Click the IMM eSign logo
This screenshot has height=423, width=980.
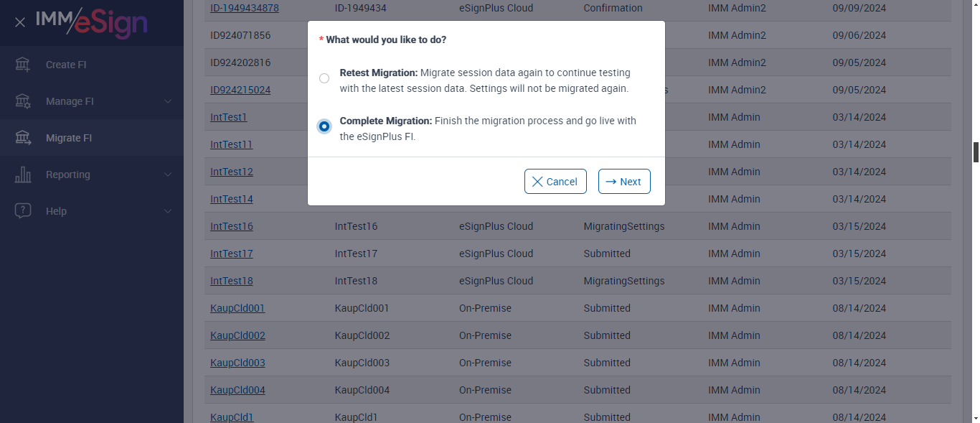(92, 22)
